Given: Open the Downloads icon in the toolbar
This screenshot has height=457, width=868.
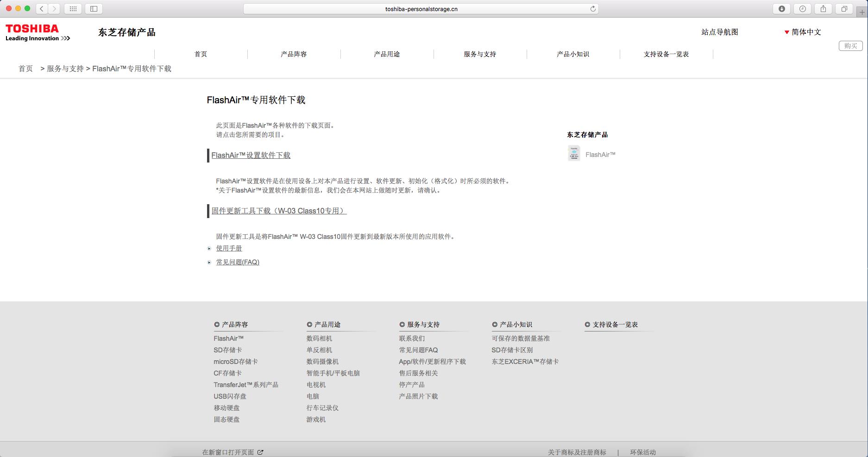Looking at the screenshot, I should [781, 8].
